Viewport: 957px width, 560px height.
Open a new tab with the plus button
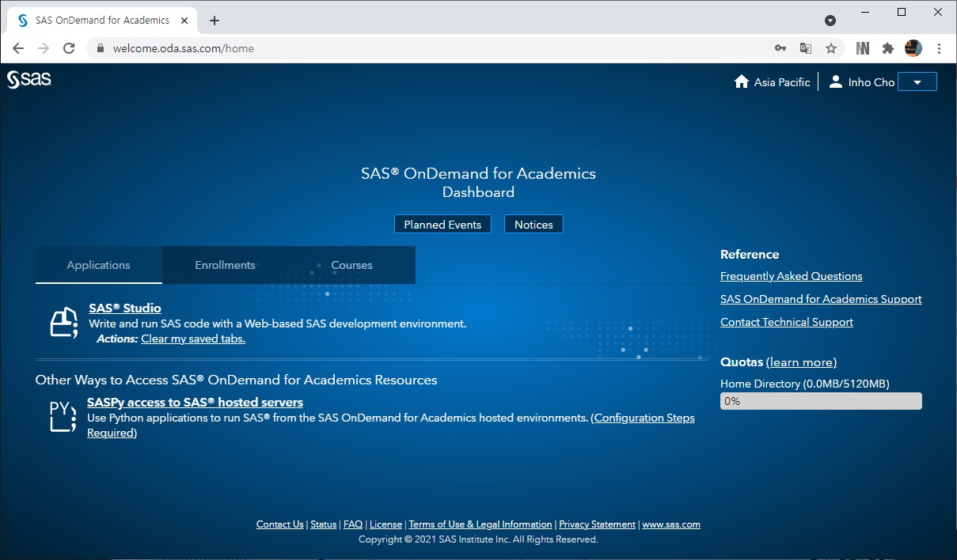coord(215,21)
